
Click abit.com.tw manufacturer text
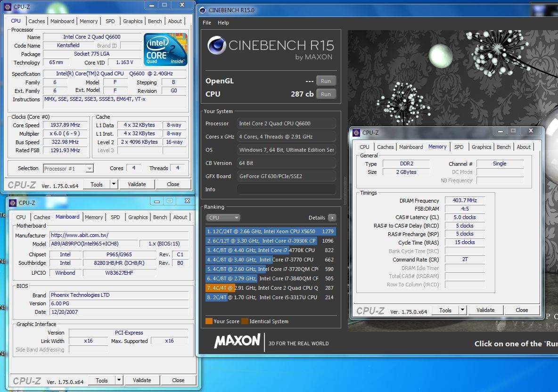pos(80,235)
